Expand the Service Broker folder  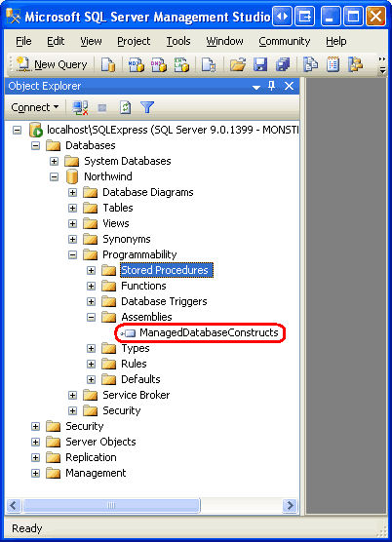72,395
